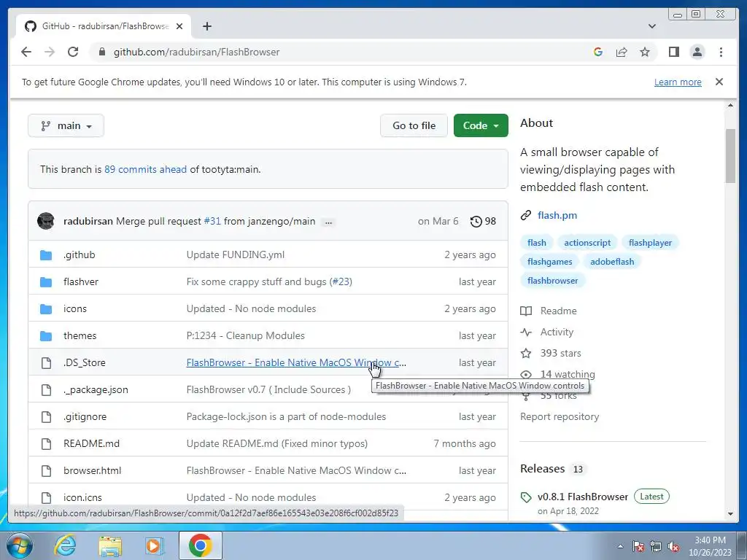Open pull request #31 link
The image size is (747, 560).
click(x=212, y=222)
